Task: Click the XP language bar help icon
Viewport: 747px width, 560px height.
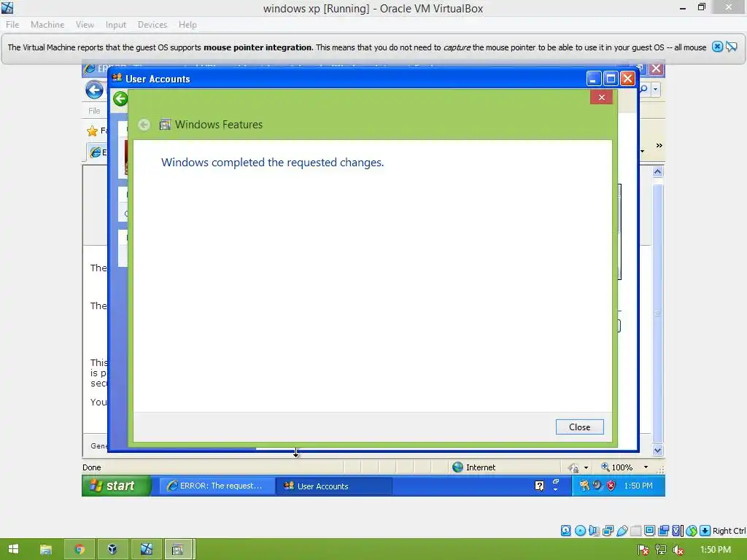Action: pyautogui.click(x=539, y=486)
